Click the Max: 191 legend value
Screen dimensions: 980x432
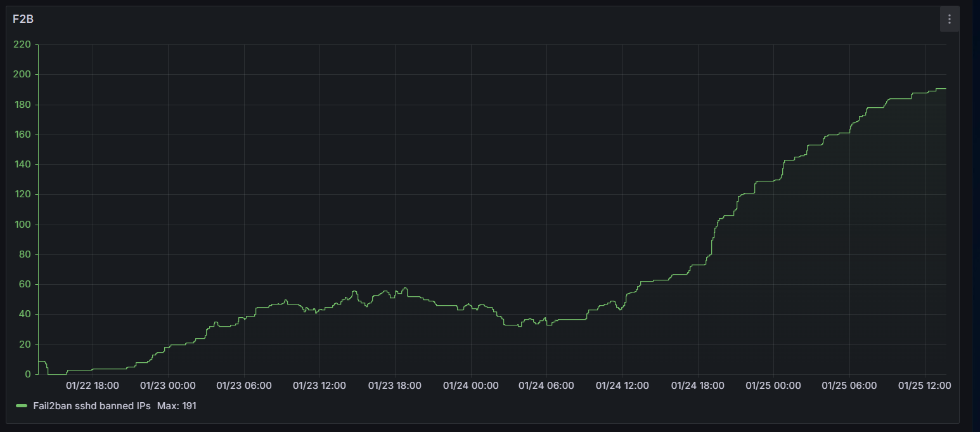pos(177,405)
